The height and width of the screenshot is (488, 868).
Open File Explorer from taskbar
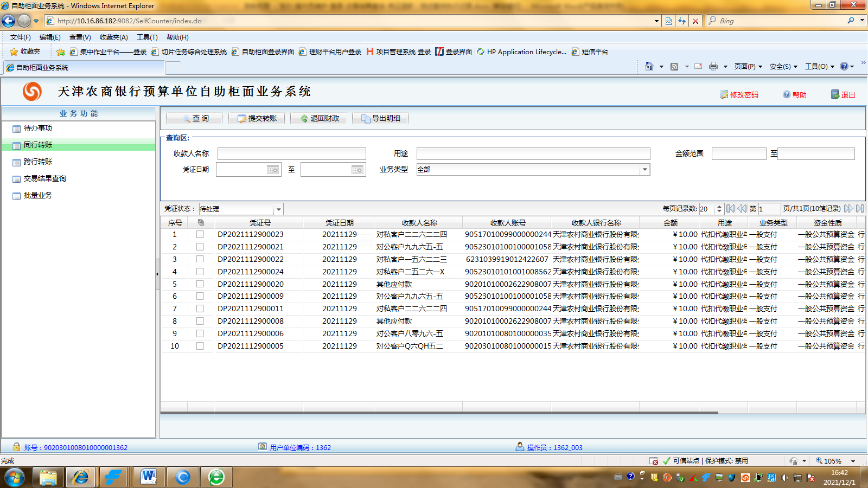(x=48, y=477)
